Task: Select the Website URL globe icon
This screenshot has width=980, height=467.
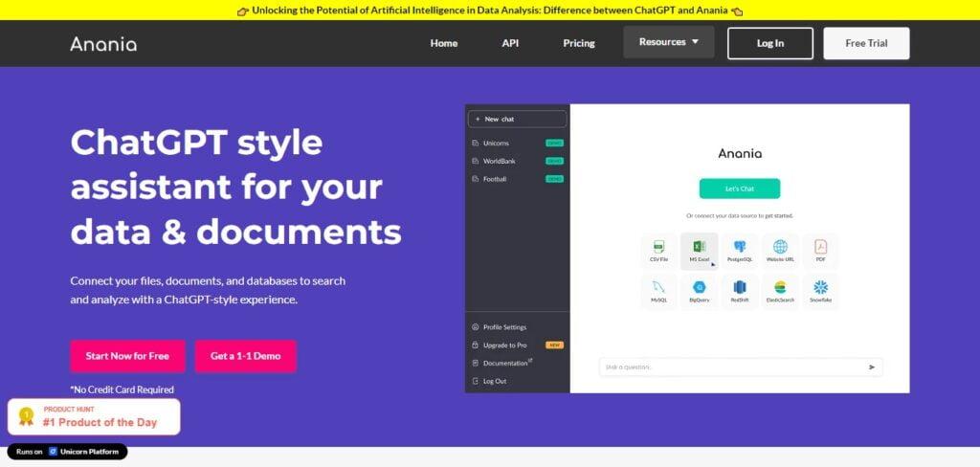Action: [x=780, y=247]
